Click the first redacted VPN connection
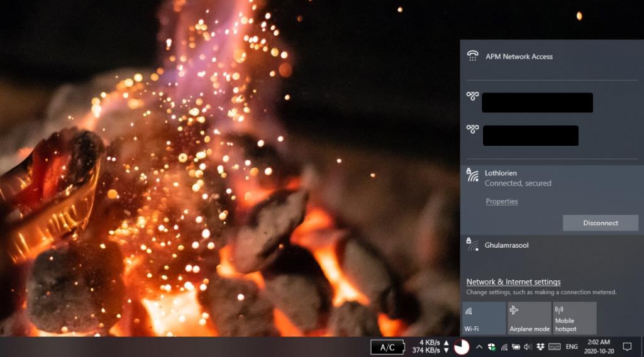This screenshot has height=357, width=644. click(x=537, y=102)
